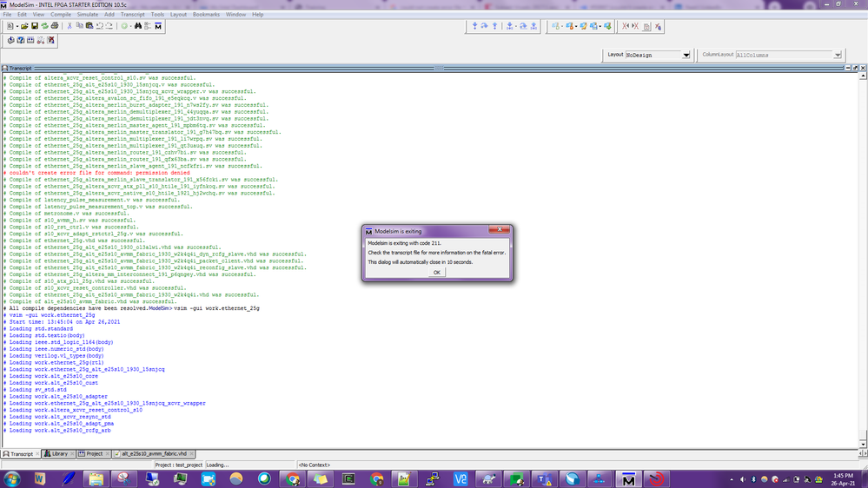The image size is (868, 488).
Task: Click the Step Into blue arrow icon
Action: 474,26
